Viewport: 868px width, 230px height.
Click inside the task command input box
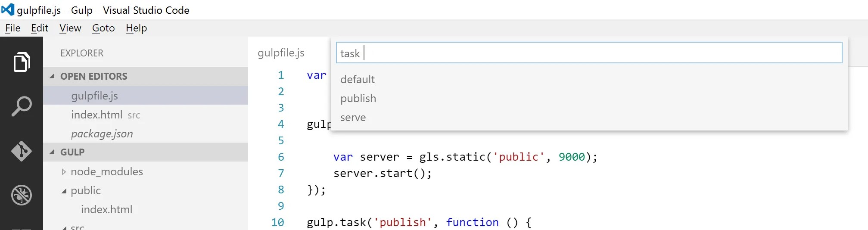[x=589, y=53]
